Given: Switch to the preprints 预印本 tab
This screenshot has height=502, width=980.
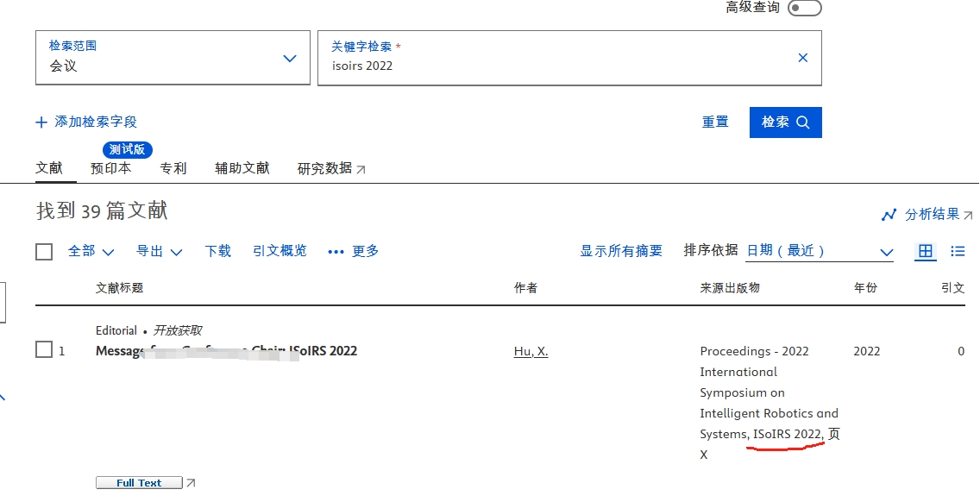Looking at the screenshot, I should [111, 168].
